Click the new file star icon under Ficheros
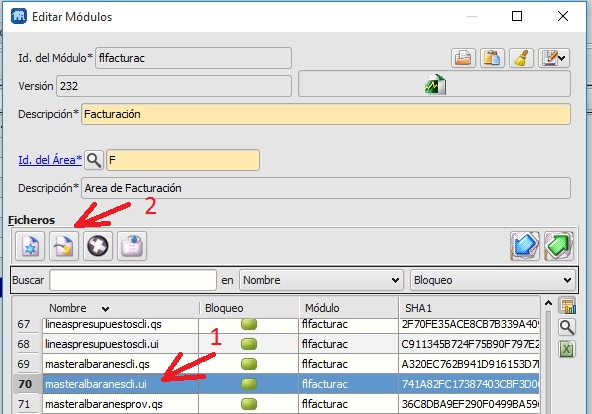Image resolution: width=592 pixels, height=414 pixels. pyautogui.click(x=30, y=246)
